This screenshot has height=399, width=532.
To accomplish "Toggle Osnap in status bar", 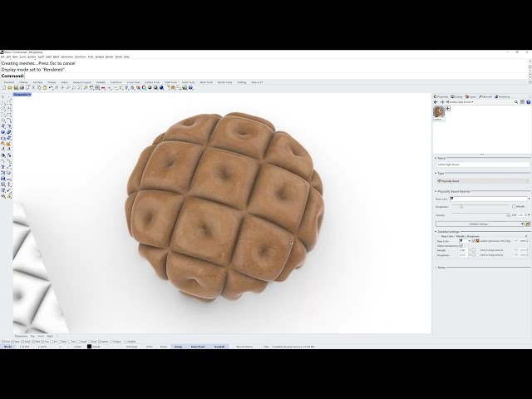I will click(178, 347).
